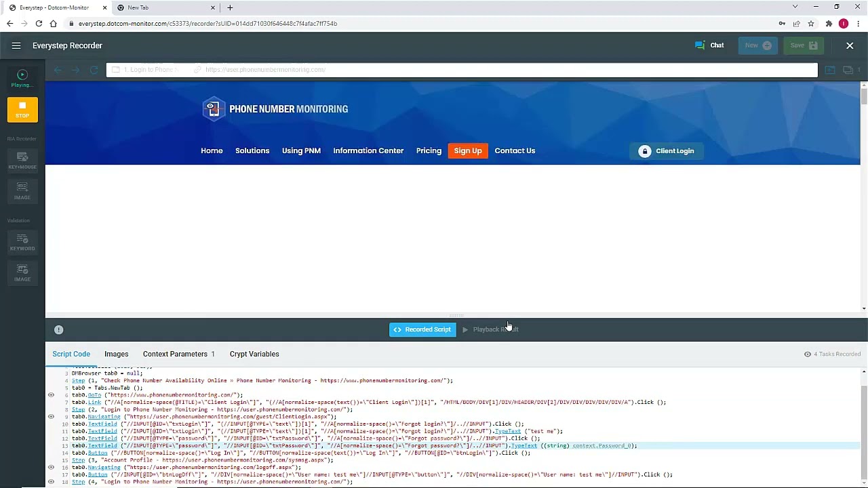The width and height of the screenshot is (868, 488).
Task: Open the Chrome password key icon
Action: (782, 23)
